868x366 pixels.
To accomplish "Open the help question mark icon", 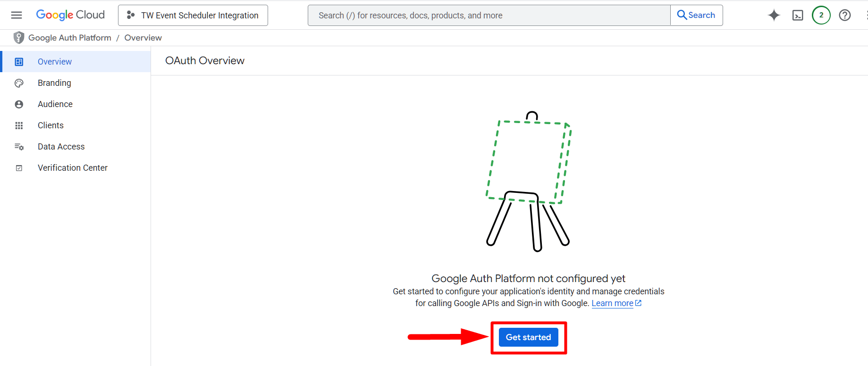I will point(845,15).
